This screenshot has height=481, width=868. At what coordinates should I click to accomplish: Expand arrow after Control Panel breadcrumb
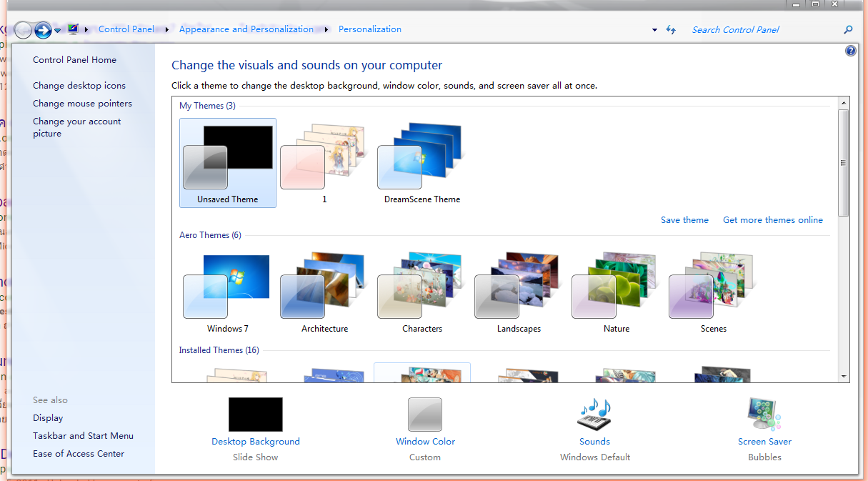click(166, 30)
